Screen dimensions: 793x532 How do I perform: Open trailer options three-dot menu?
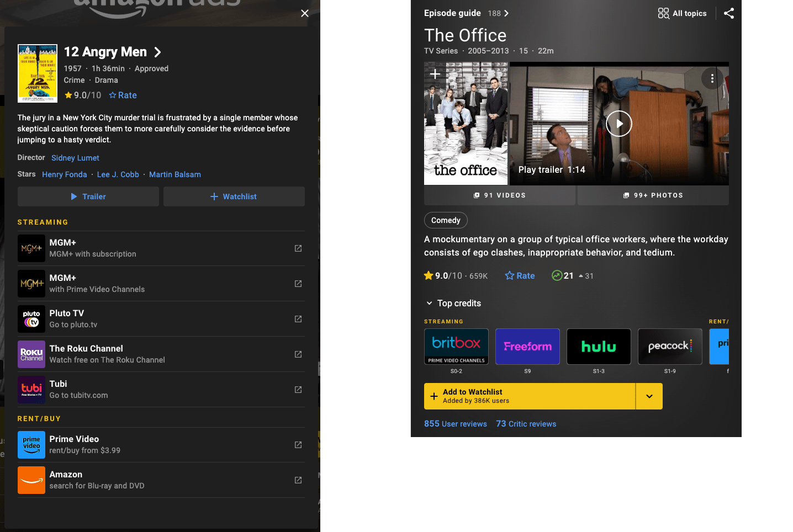coord(712,78)
